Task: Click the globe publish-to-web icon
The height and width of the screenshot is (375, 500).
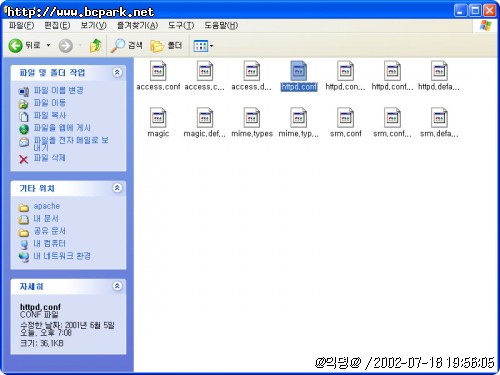Action: pos(24,129)
